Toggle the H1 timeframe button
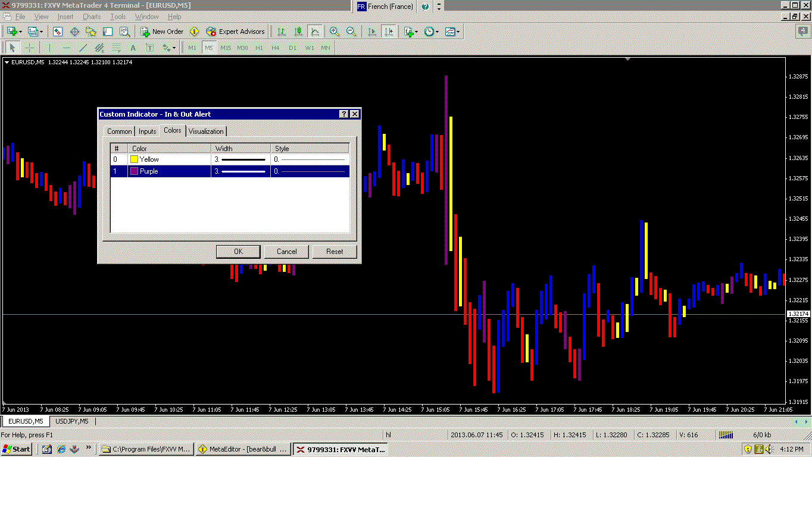812x514 pixels. click(x=259, y=48)
